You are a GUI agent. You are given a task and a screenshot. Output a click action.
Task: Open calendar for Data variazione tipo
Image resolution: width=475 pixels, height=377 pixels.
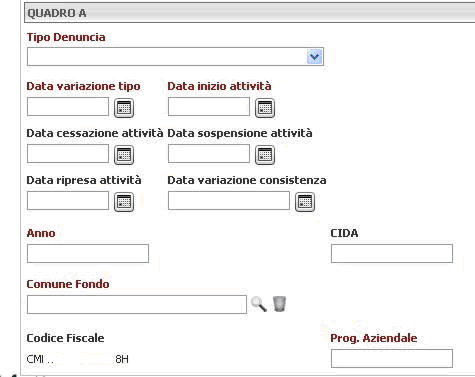(x=124, y=108)
